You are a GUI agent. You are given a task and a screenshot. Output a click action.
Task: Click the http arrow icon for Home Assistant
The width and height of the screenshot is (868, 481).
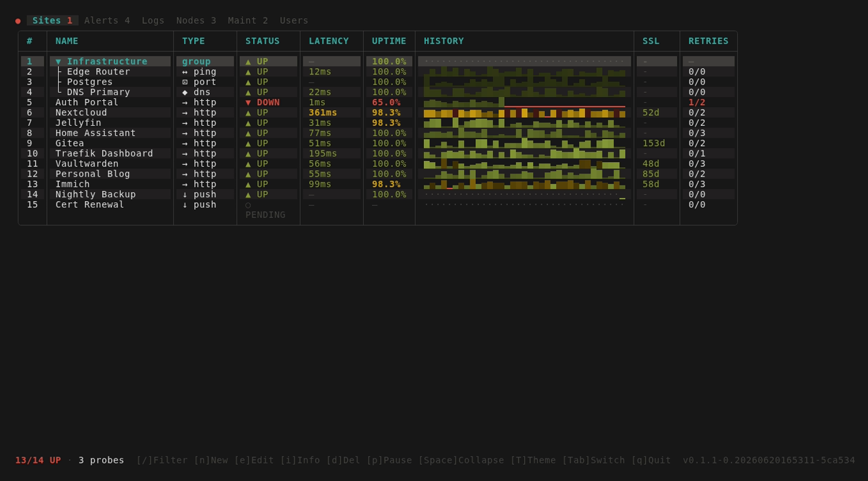(185, 133)
